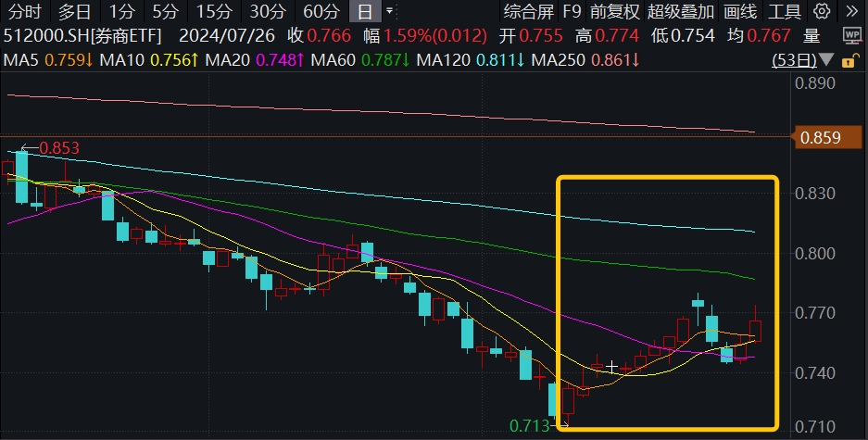Open the period dropdown arrow beside 日
The width and height of the screenshot is (868, 440).
tap(390, 11)
